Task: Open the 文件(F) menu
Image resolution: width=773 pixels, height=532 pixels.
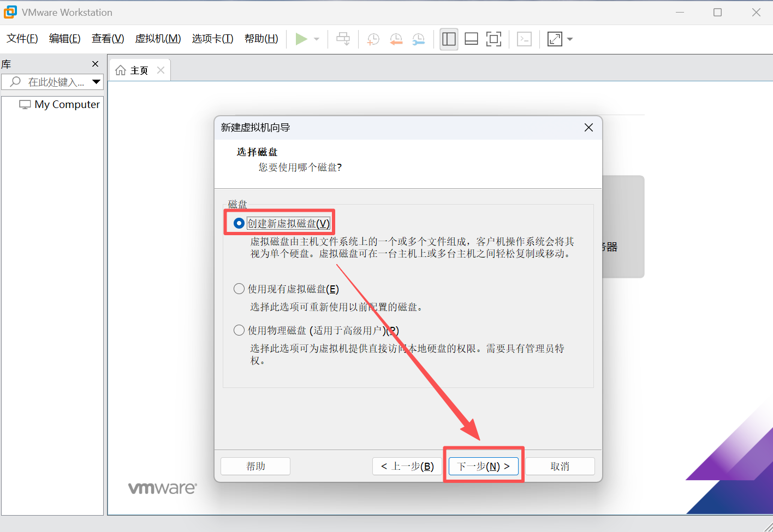Action: (x=22, y=39)
